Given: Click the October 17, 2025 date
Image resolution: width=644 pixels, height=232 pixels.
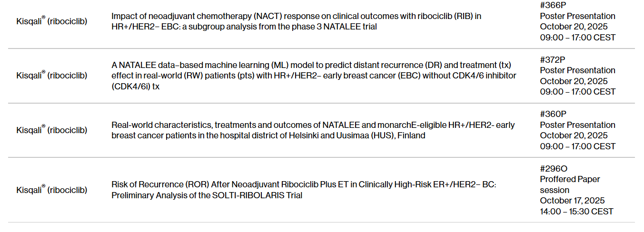Looking at the screenshot, I should [573, 201].
